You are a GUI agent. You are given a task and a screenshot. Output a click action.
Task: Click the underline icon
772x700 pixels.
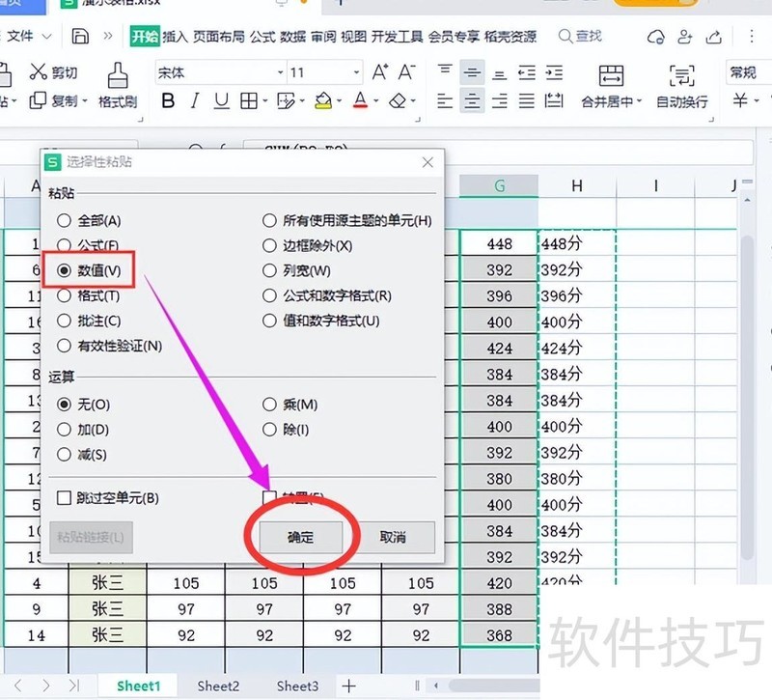coord(221,101)
